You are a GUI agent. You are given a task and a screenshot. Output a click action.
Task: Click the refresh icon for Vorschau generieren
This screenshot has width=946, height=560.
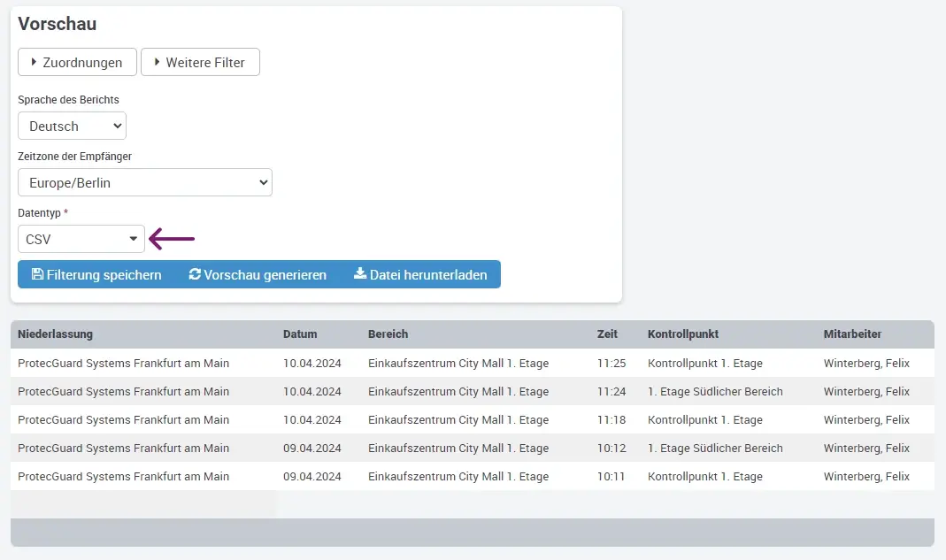pyautogui.click(x=195, y=274)
